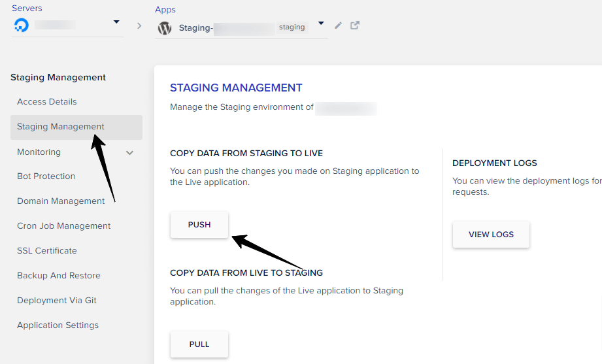
Task: Expand the Monitoring submenu chevron
Action: (x=129, y=153)
